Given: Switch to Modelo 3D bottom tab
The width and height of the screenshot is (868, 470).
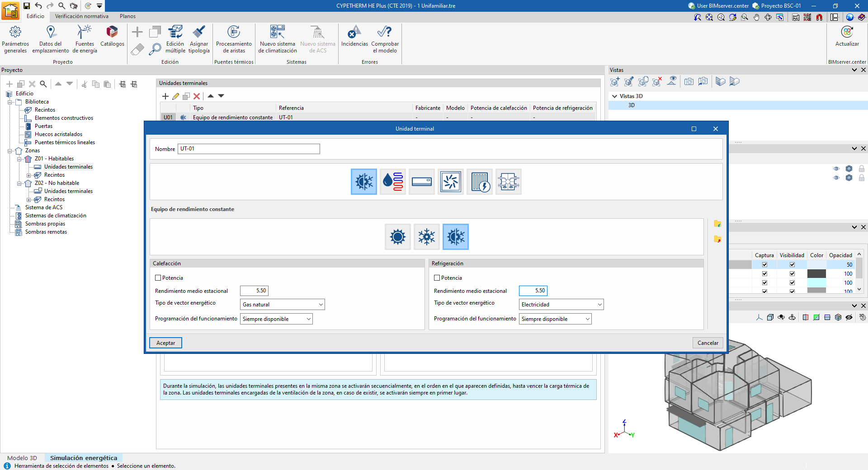Looking at the screenshot, I should (22, 458).
